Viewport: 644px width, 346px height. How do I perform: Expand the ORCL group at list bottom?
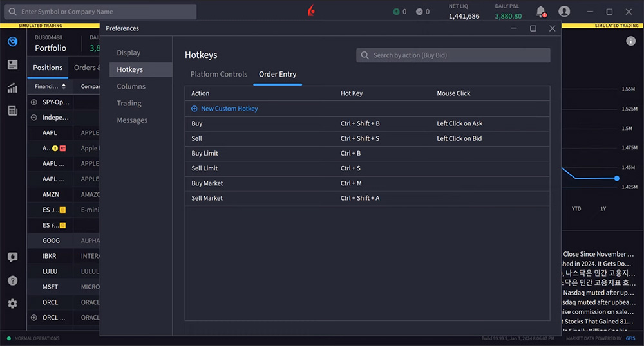click(33, 318)
